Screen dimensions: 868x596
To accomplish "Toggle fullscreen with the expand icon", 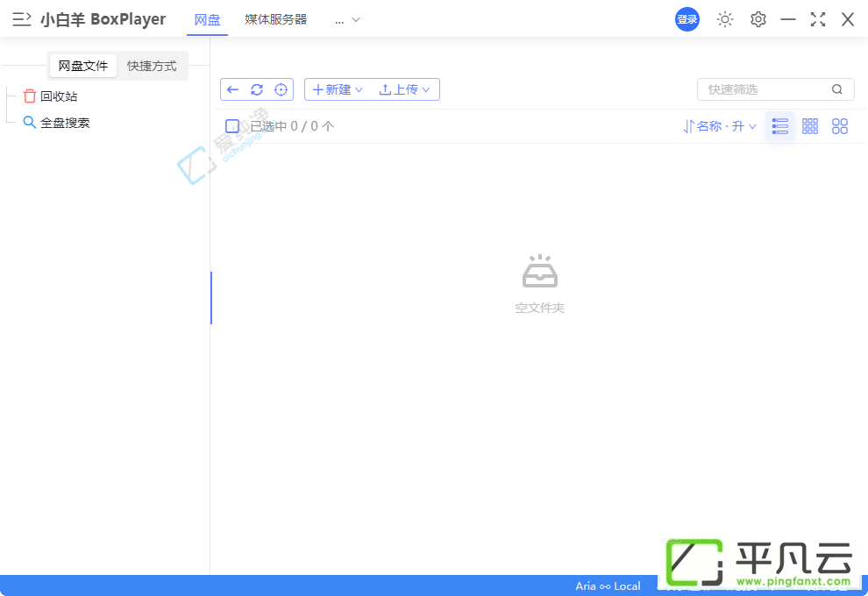I will 818,19.
